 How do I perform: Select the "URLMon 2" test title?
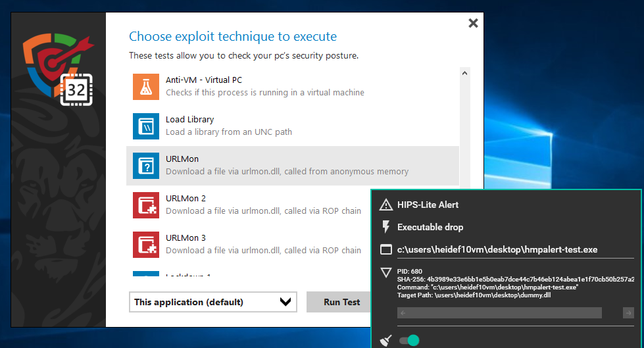186,199
